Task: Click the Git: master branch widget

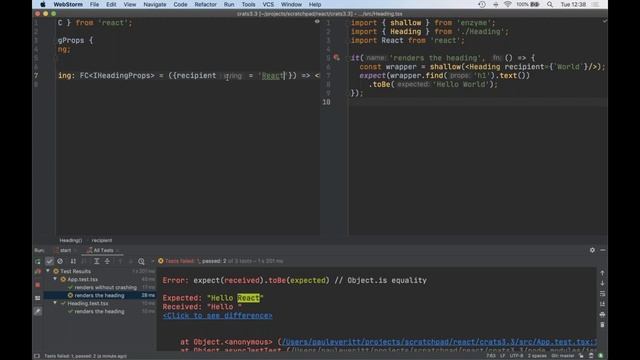Action: 562,356
